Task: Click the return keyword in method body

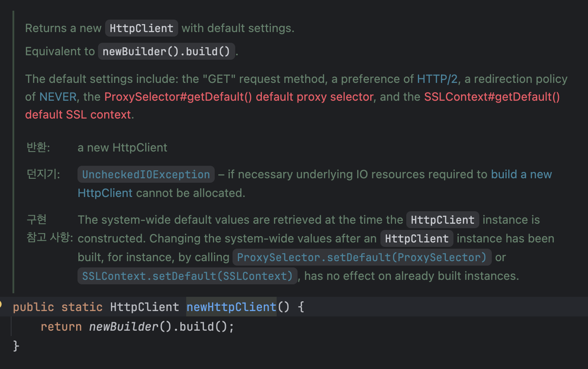Action: tap(61, 327)
